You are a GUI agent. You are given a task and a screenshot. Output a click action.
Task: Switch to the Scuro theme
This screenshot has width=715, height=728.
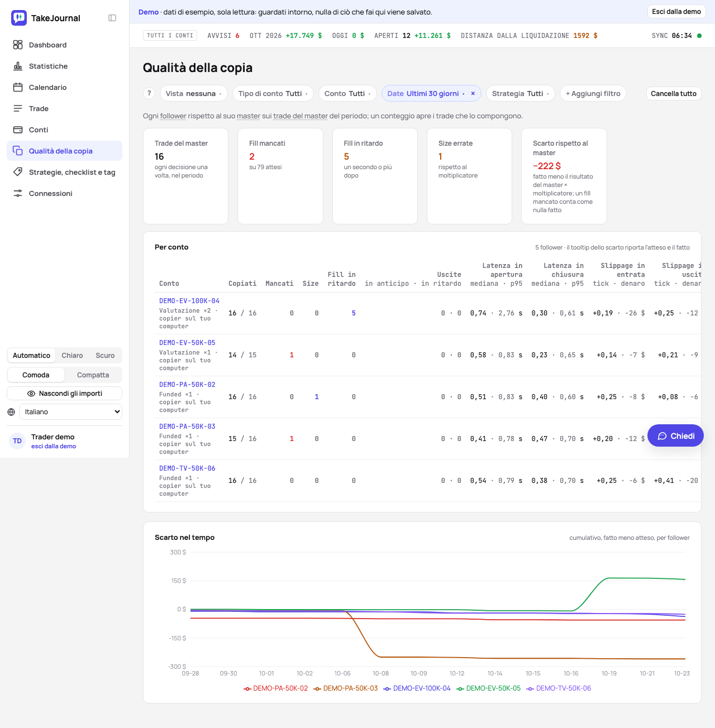tap(105, 356)
